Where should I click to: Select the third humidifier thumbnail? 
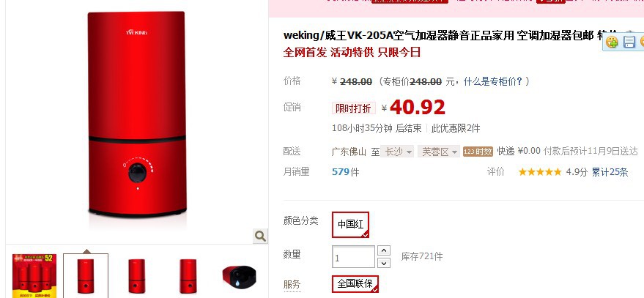(x=136, y=276)
